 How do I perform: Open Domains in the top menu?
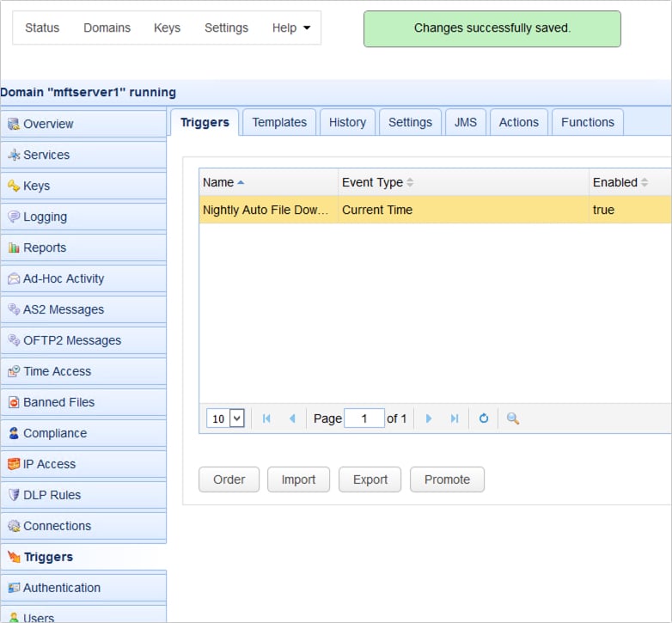[107, 27]
